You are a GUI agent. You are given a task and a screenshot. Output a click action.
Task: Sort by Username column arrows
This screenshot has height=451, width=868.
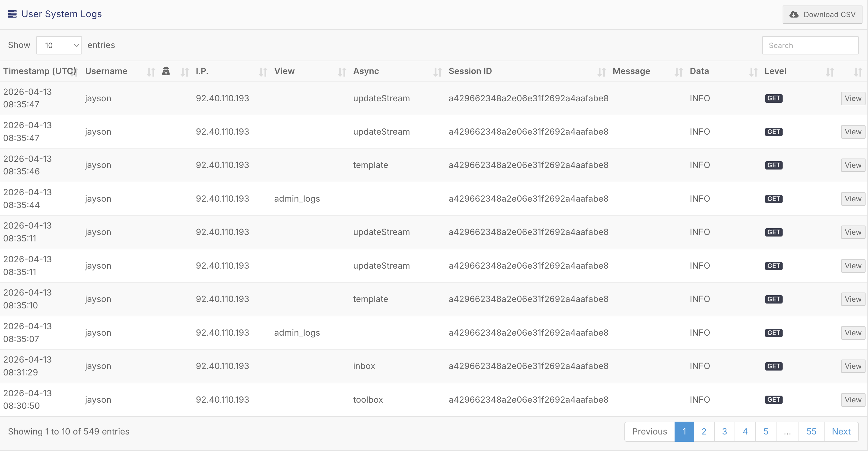click(x=151, y=72)
